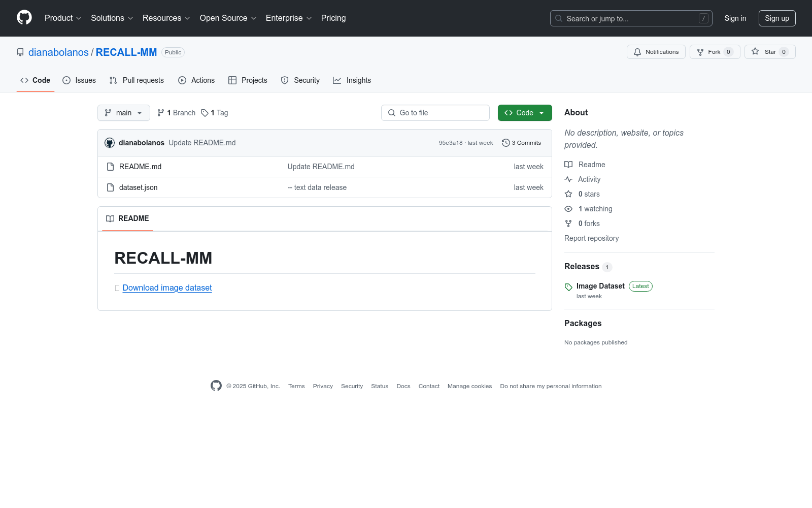Open the Update README.md commit message
The image size is (812, 508).
coord(202,143)
